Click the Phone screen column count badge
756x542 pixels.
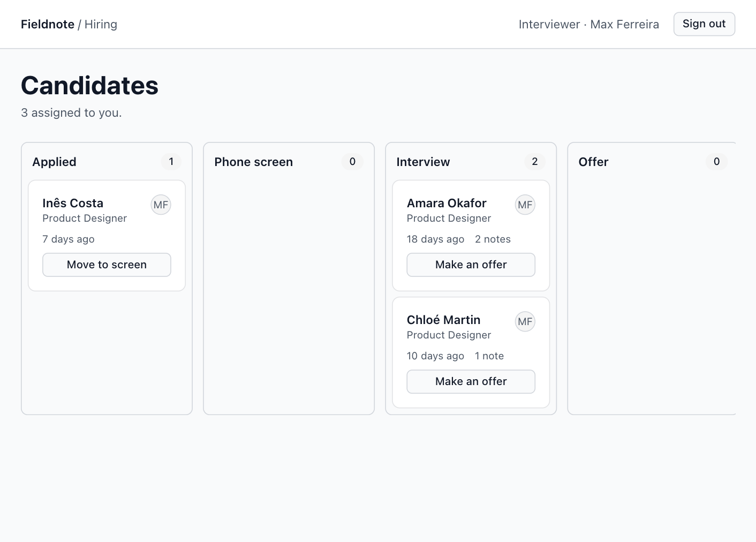coord(352,161)
